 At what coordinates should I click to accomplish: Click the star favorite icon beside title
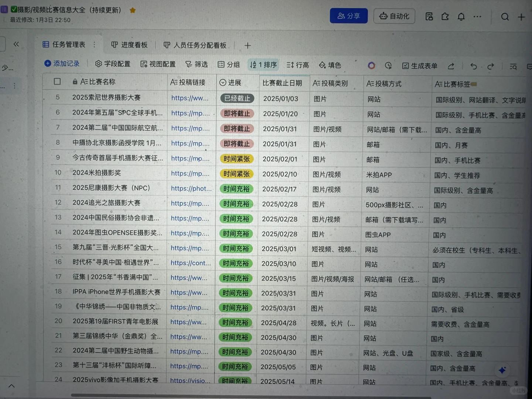pos(133,10)
